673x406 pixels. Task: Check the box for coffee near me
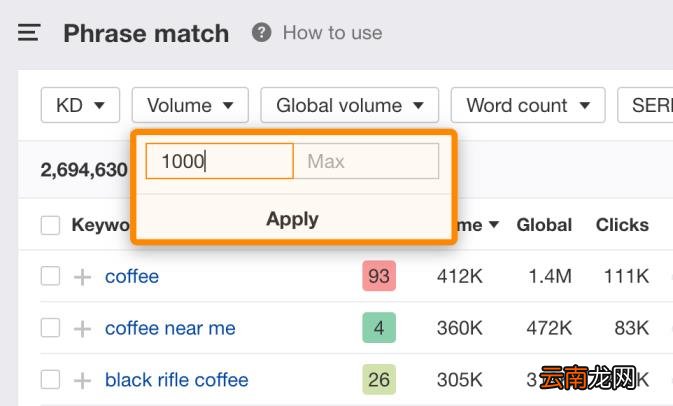coord(50,328)
